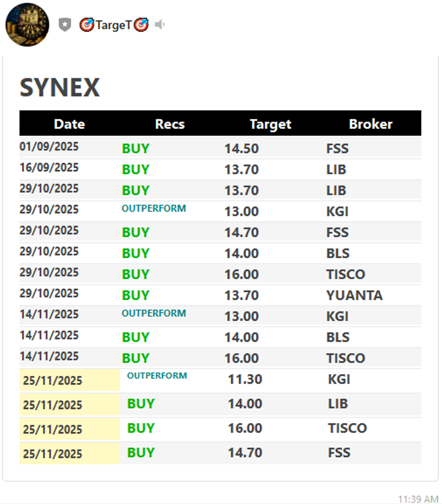Open the TargeT channel name
The width and height of the screenshot is (442, 504).
point(113,25)
